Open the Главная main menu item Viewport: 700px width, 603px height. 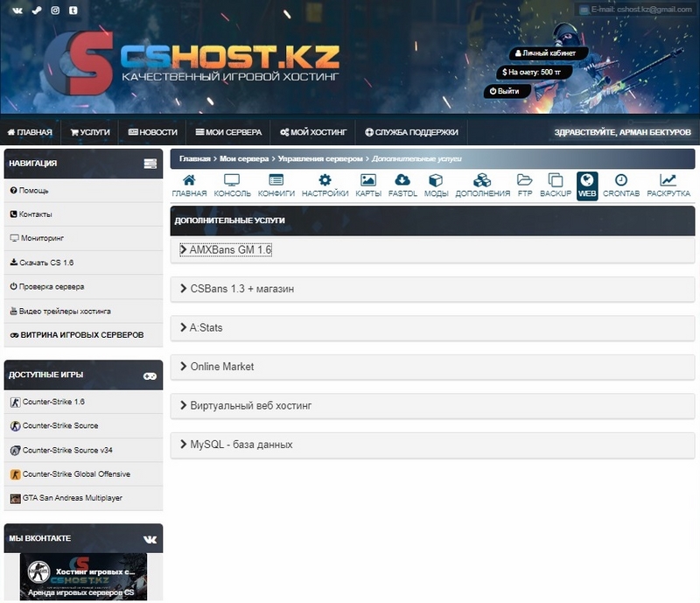(x=30, y=132)
